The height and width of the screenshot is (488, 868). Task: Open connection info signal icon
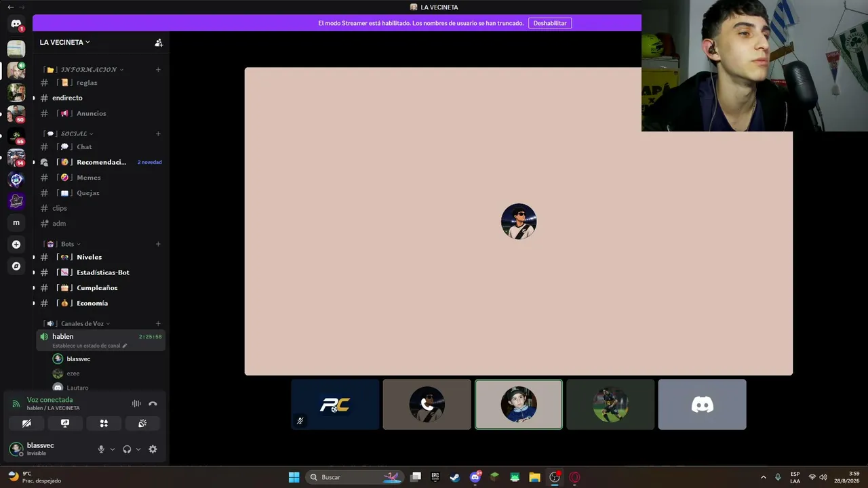pos(16,404)
